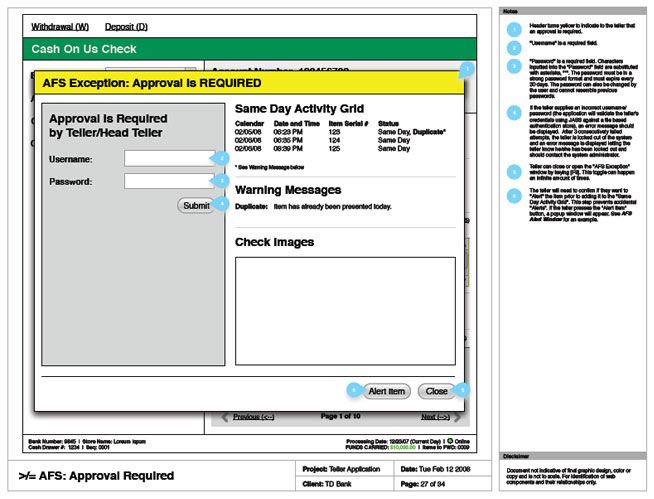Click the "Project: Teller Application" footer cell

click(345, 469)
